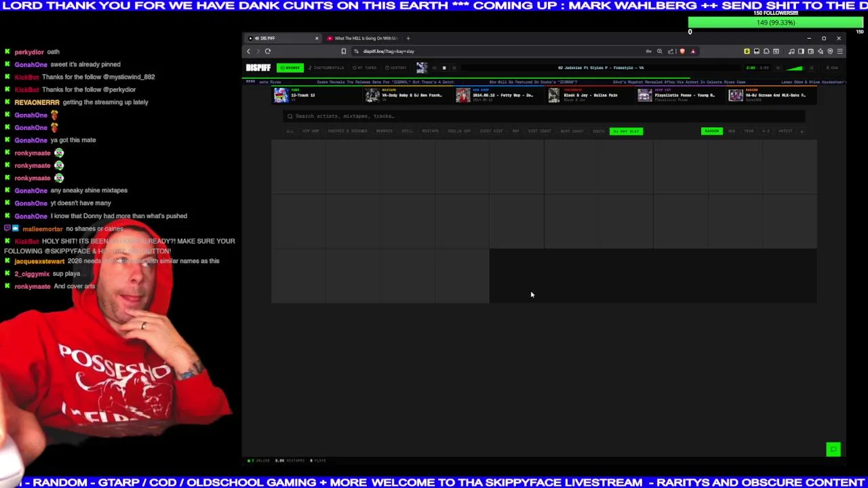This screenshot has height=488, width=868.
Task: Open My Tapes section
Action: (365, 68)
